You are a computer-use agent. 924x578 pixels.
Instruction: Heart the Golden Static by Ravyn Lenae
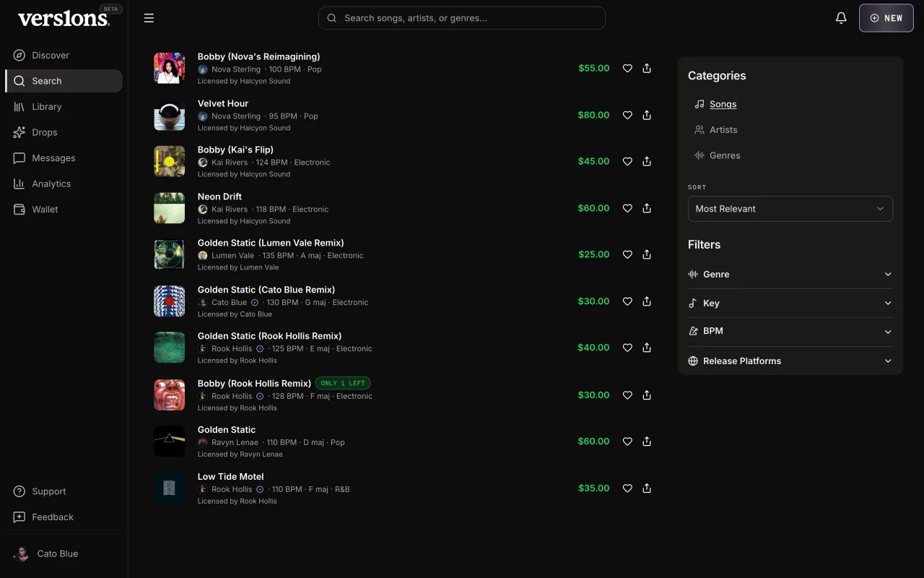tap(627, 441)
